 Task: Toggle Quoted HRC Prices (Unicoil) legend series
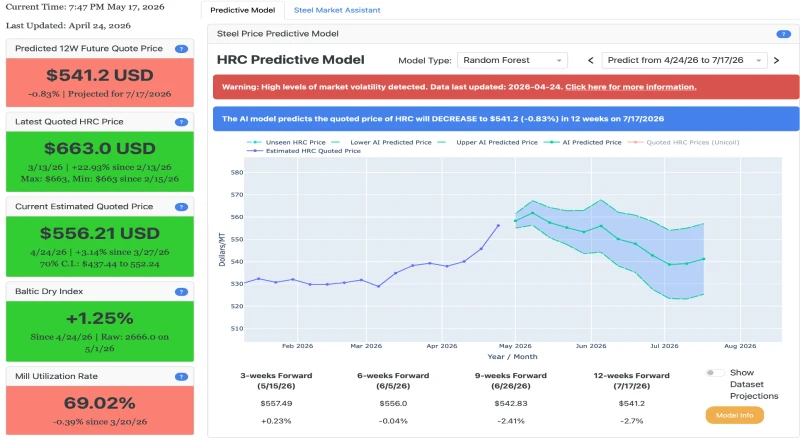(x=683, y=142)
